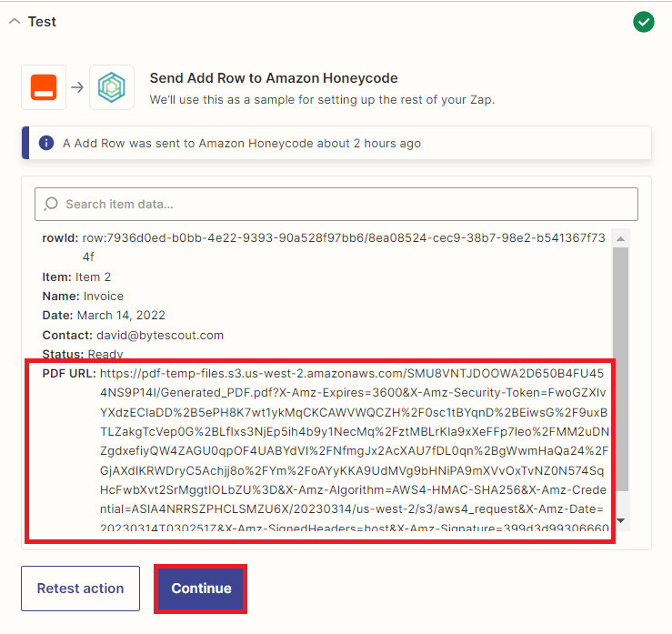Click the Add Row sent notification banner
The image size is (672, 634).
pos(336,144)
